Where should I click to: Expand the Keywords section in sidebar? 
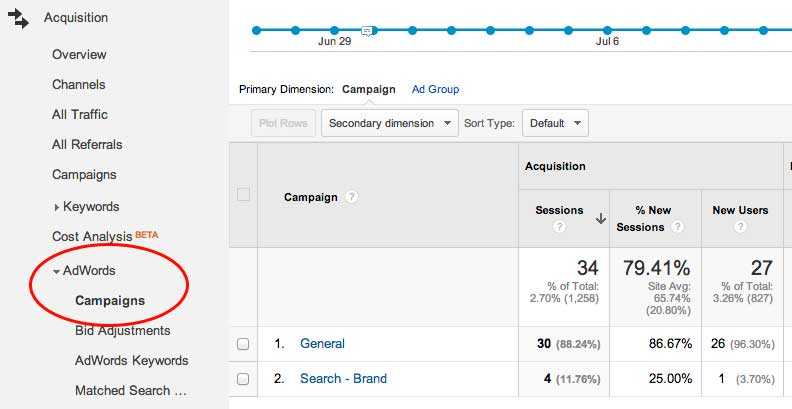pos(56,207)
